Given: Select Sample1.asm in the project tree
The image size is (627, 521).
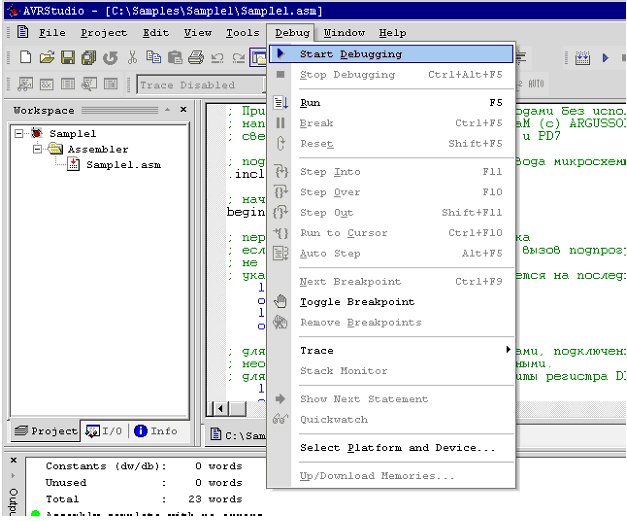Looking at the screenshot, I should [122, 165].
